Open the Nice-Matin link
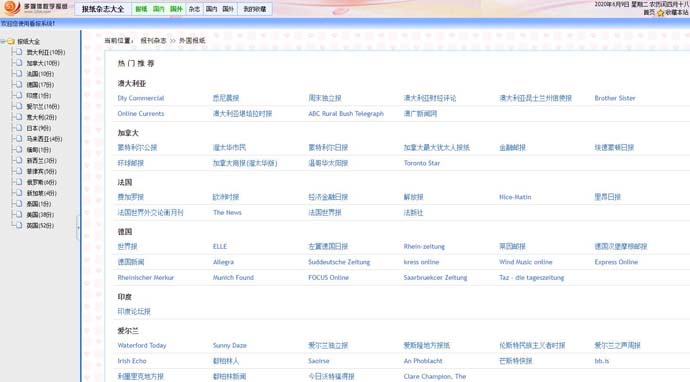Screen dimensions: 690x382 point(515,197)
